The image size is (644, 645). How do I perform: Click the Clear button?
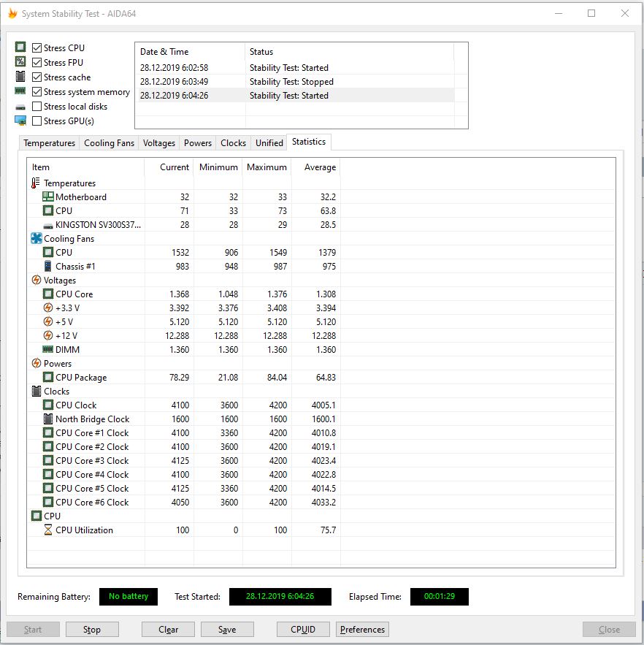tap(168, 630)
